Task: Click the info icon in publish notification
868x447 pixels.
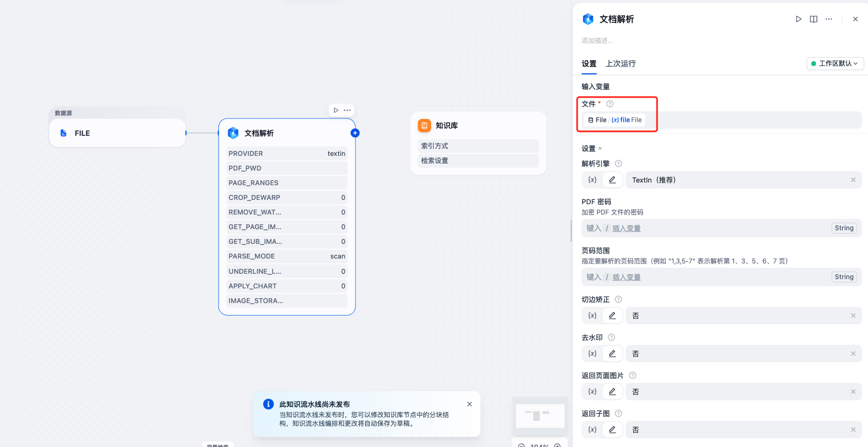Action: pos(268,404)
